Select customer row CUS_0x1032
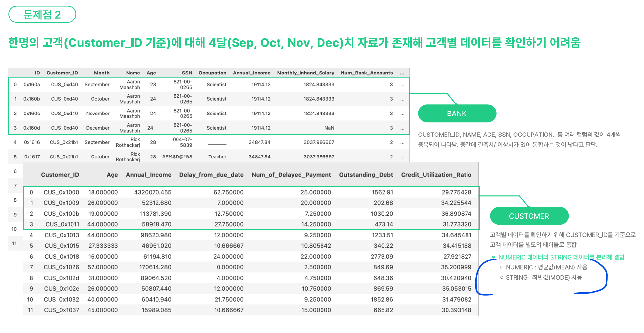Viewport: 644px width, 333px height. [251, 299]
